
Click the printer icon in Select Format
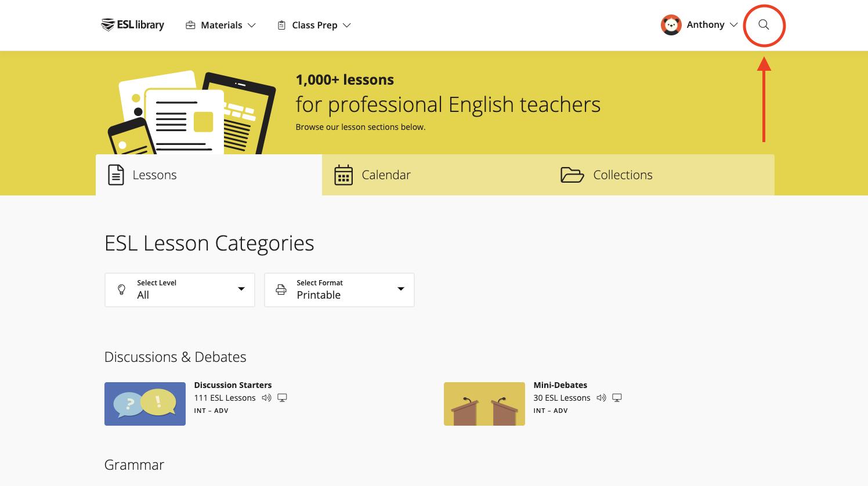click(x=281, y=289)
